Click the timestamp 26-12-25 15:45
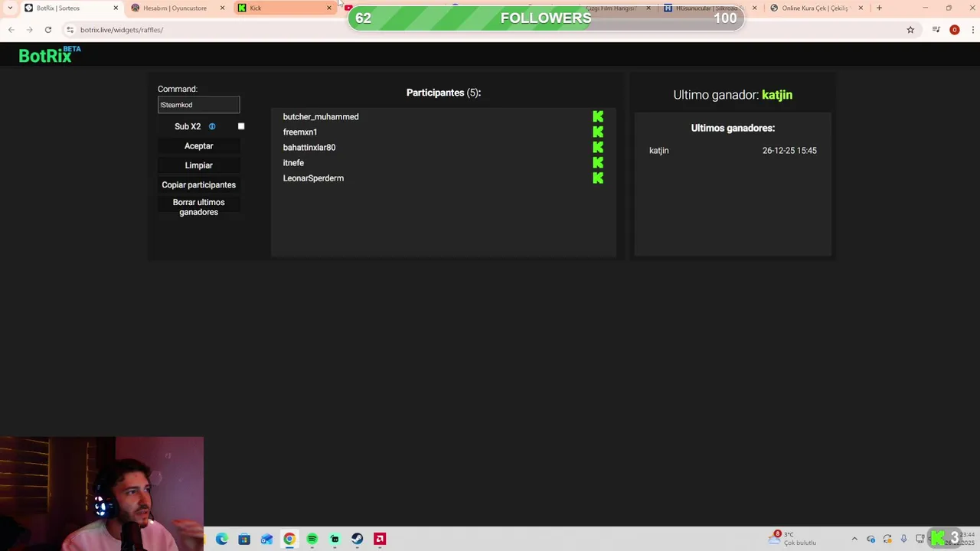 [789, 151]
